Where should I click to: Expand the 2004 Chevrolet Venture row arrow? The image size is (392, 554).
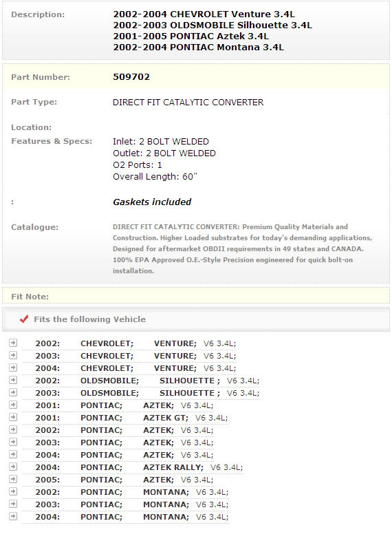point(13,367)
